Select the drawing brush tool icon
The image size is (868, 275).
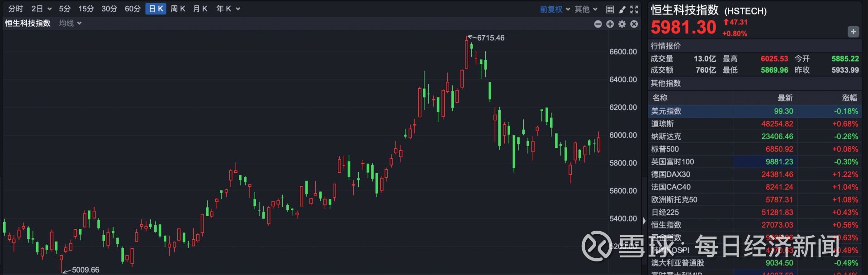[622, 9]
